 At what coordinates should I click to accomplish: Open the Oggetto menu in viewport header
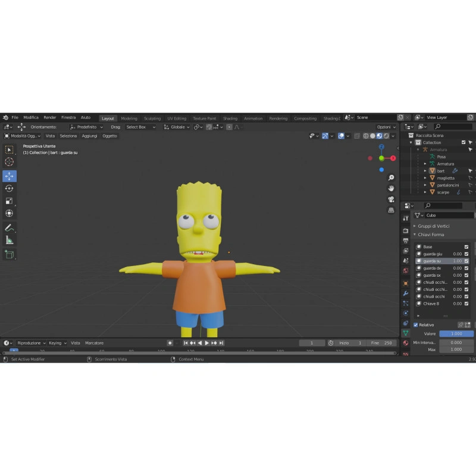(109, 136)
